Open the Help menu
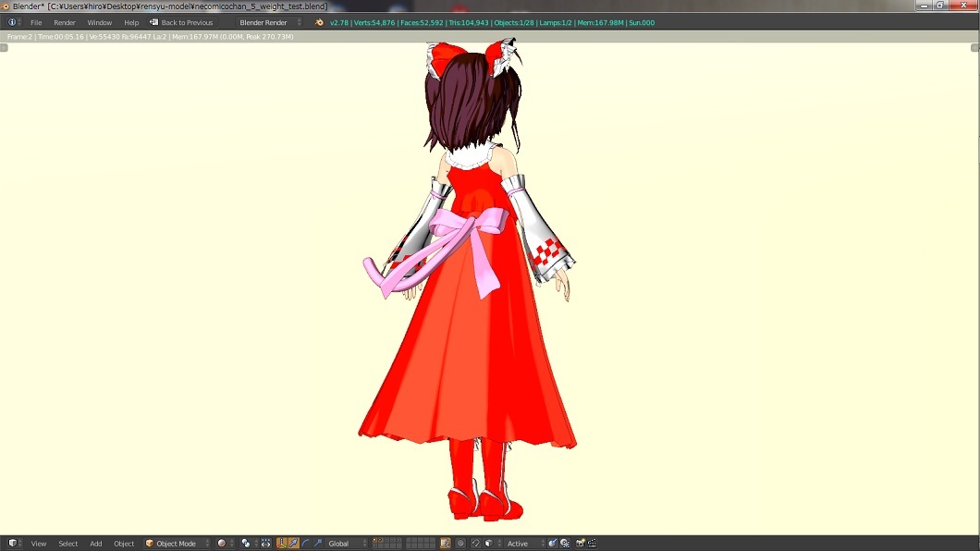The image size is (980, 551). (131, 22)
